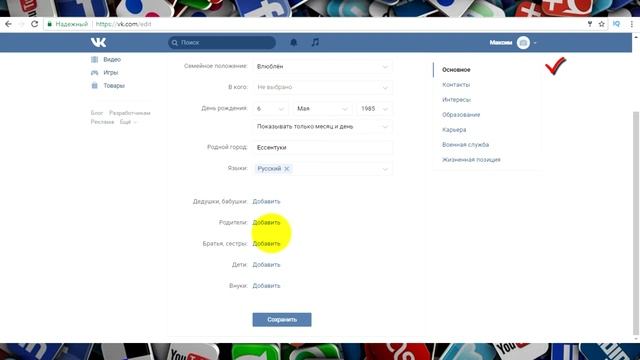Expand the Максим account menu arrow
This screenshot has width=640, height=360.
tap(535, 43)
